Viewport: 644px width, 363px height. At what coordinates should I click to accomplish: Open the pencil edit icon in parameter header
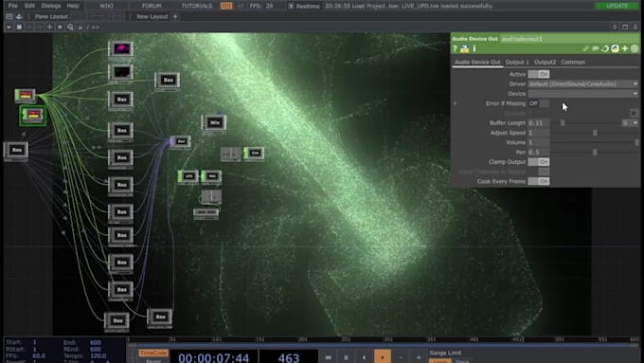586,48
